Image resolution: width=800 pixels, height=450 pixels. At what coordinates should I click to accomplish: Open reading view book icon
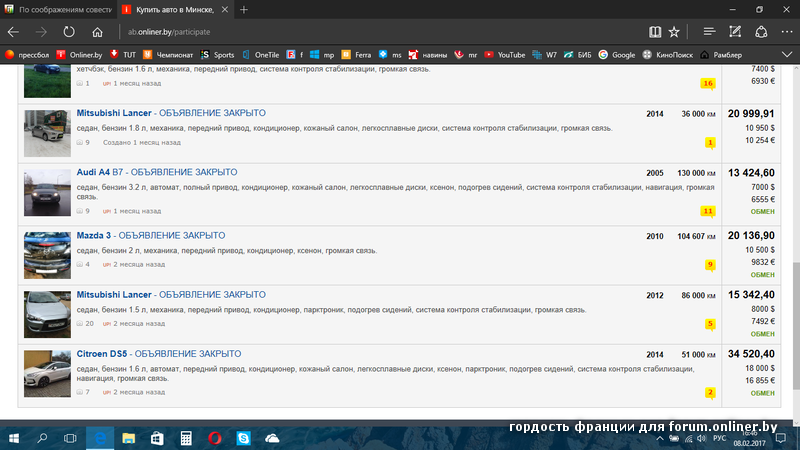(655, 32)
